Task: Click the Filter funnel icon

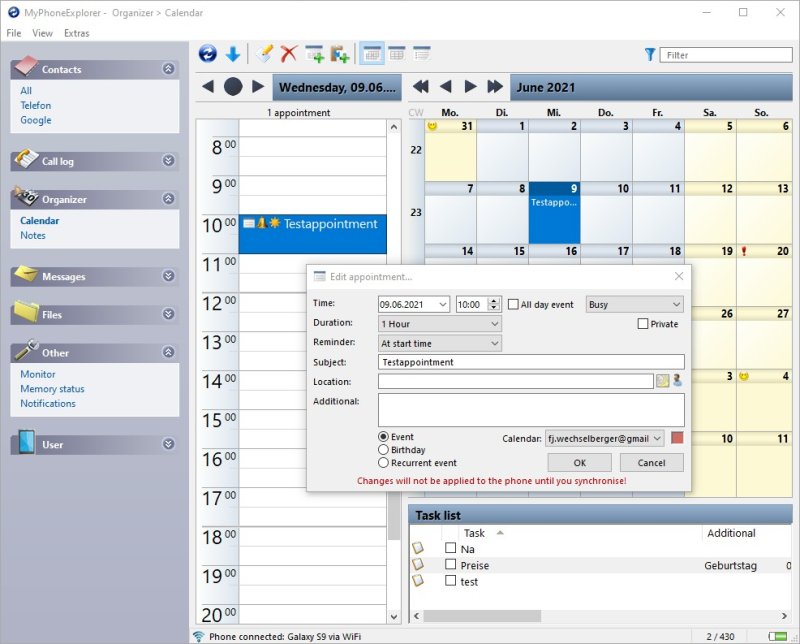Action: (651, 54)
